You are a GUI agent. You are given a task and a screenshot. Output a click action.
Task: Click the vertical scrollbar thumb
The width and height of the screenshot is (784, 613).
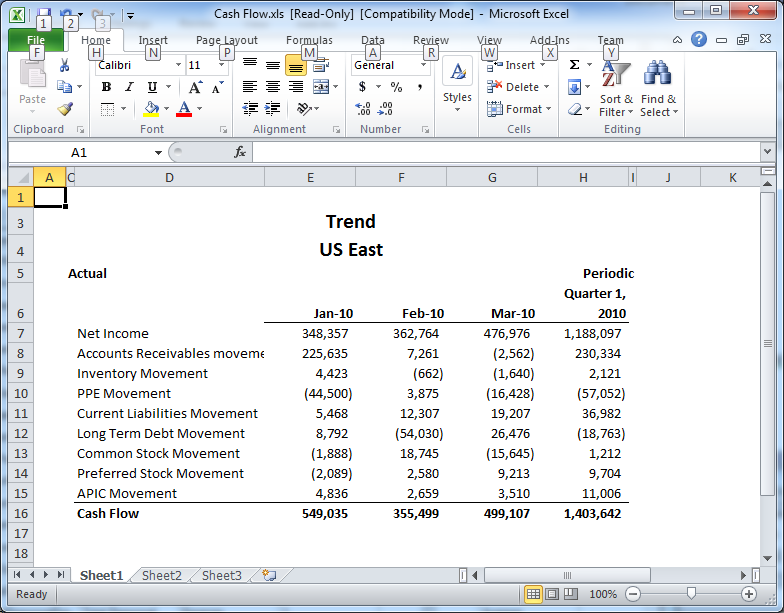click(768, 344)
